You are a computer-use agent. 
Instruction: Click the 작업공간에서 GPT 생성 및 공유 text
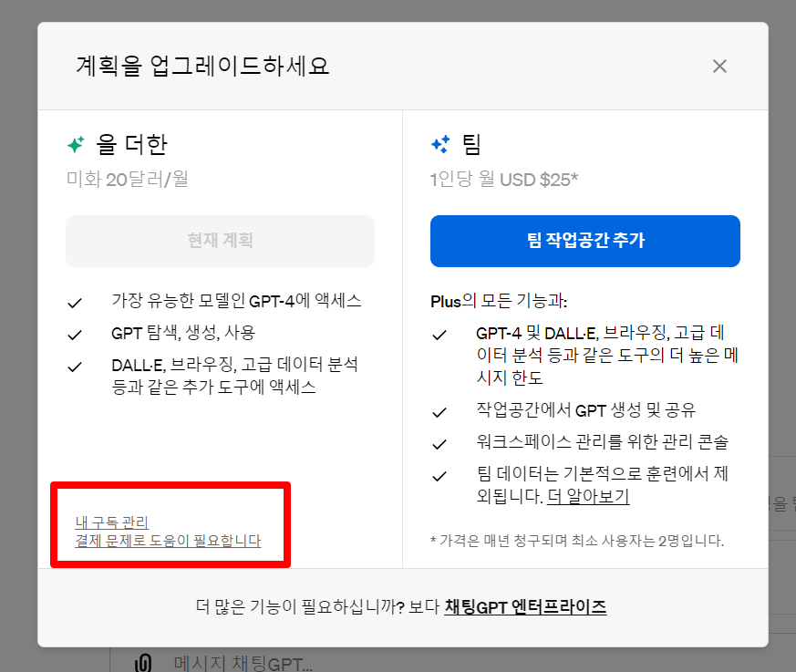(586, 410)
